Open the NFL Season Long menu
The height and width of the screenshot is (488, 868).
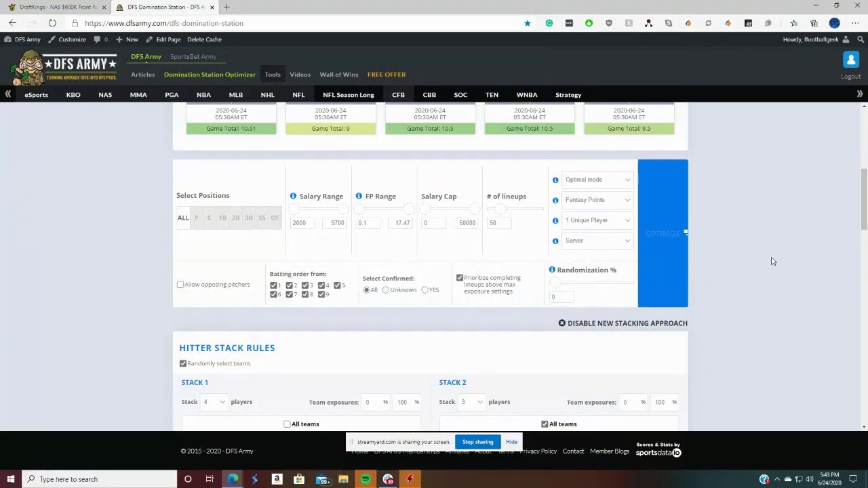point(348,95)
